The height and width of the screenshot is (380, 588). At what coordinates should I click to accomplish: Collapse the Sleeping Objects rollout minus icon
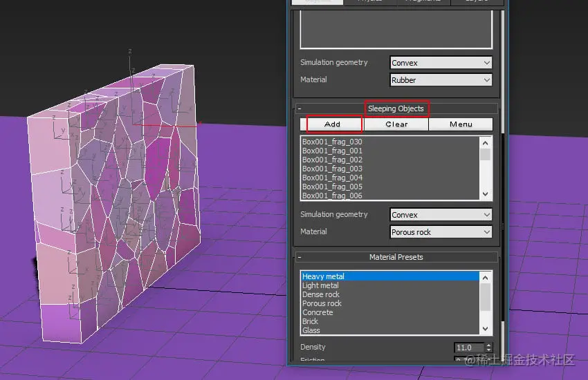(300, 108)
